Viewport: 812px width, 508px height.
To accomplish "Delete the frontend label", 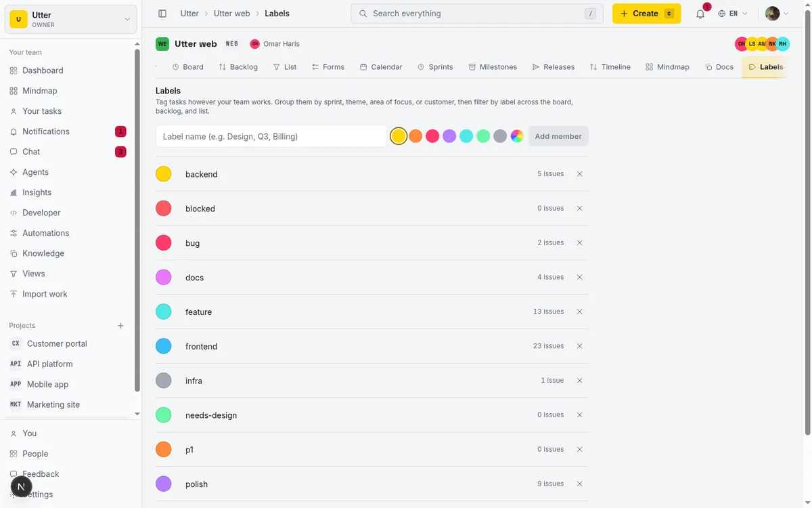I will (x=579, y=346).
